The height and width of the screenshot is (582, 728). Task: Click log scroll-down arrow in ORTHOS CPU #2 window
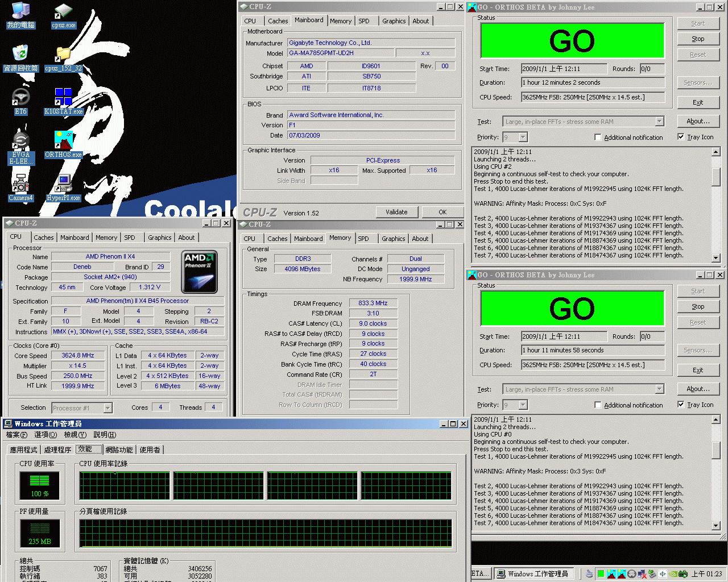[x=716, y=258]
